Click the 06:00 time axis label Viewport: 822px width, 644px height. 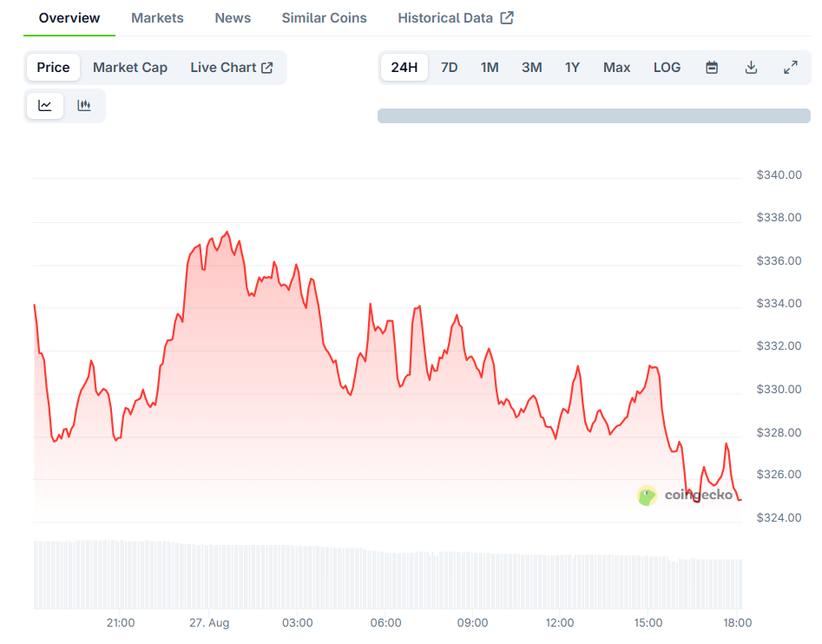386,623
